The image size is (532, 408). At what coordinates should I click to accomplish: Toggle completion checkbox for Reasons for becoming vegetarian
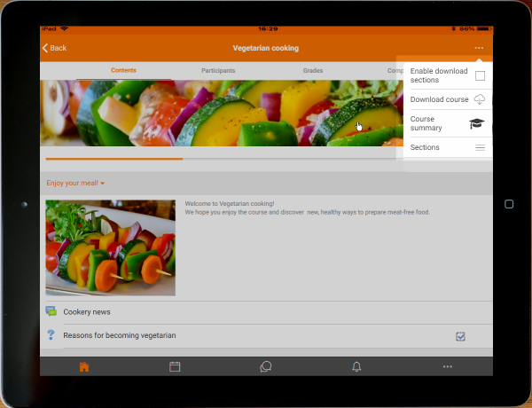[x=460, y=336]
